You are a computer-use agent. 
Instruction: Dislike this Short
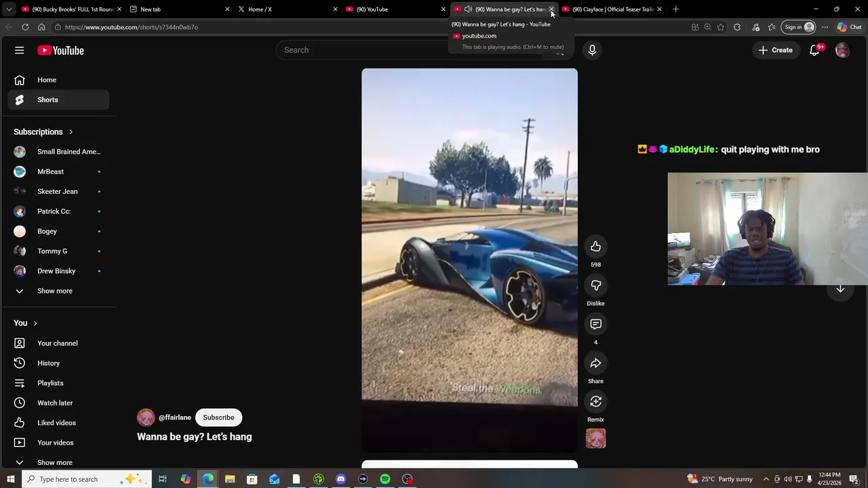[595, 285]
